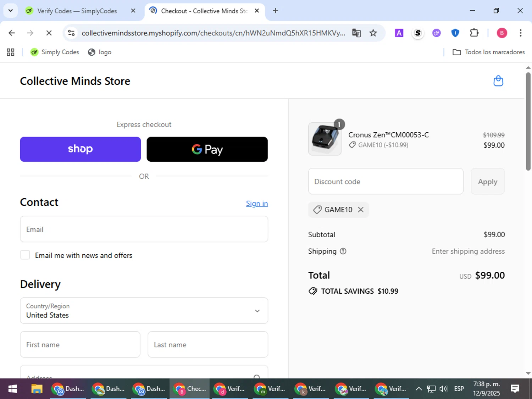
Task: Open the purple round extension icon
Action: point(437,33)
